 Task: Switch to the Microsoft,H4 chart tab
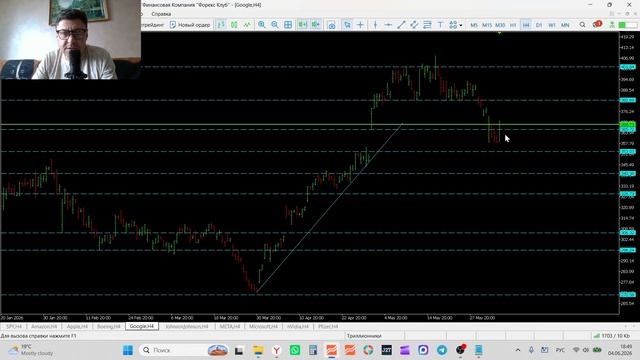(x=263, y=327)
